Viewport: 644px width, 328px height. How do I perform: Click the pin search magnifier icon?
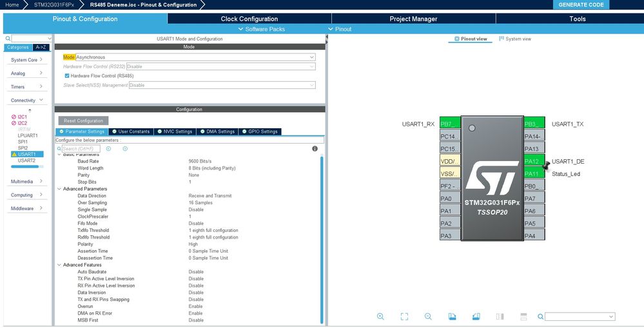(x=540, y=316)
